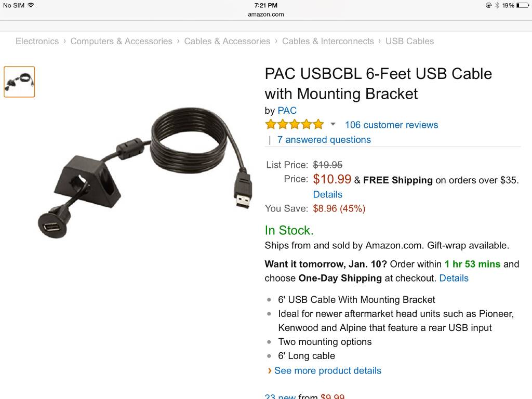Select the product thumbnail image
This screenshot has height=399, width=532.
click(19, 82)
